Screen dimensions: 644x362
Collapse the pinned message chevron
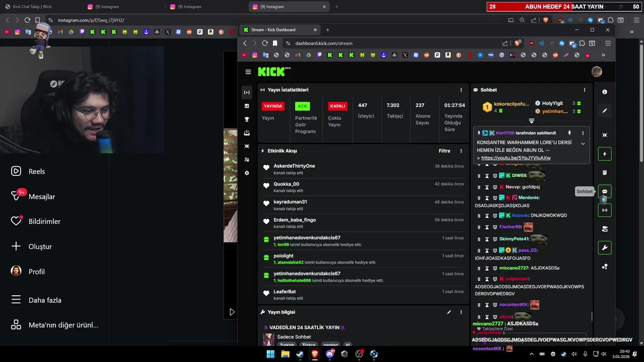click(x=583, y=144)
